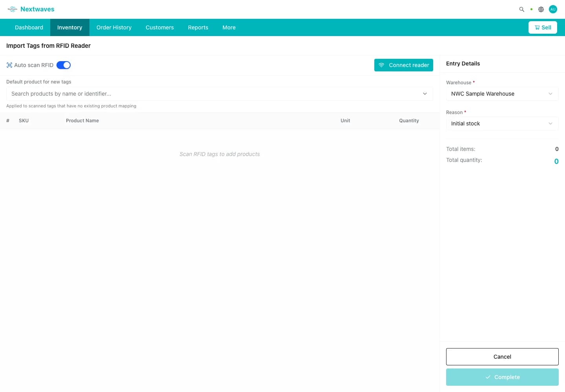The height and width of the screenshot is (392, 565).
Task: Click the SKU column header
Action: click(24, 121)
